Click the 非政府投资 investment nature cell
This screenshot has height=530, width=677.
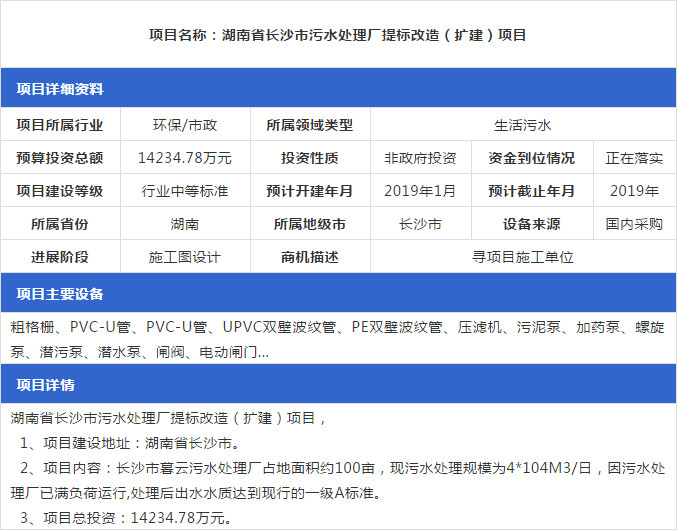[420, 158]
